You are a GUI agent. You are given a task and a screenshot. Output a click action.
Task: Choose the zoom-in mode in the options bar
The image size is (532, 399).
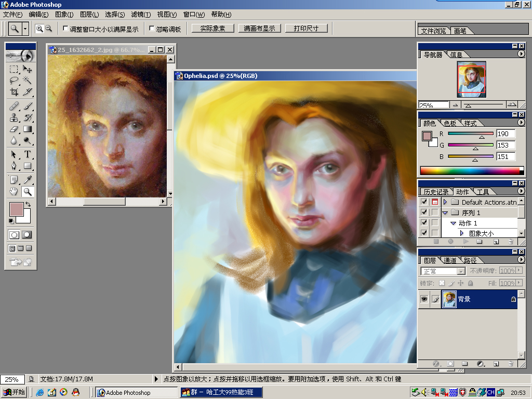[39, 29]
